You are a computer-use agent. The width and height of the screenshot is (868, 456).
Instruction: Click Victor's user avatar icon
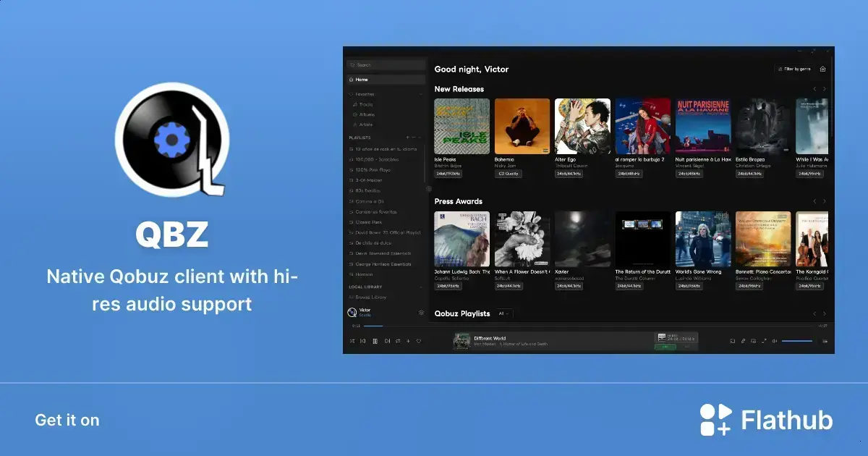[352, 313]
